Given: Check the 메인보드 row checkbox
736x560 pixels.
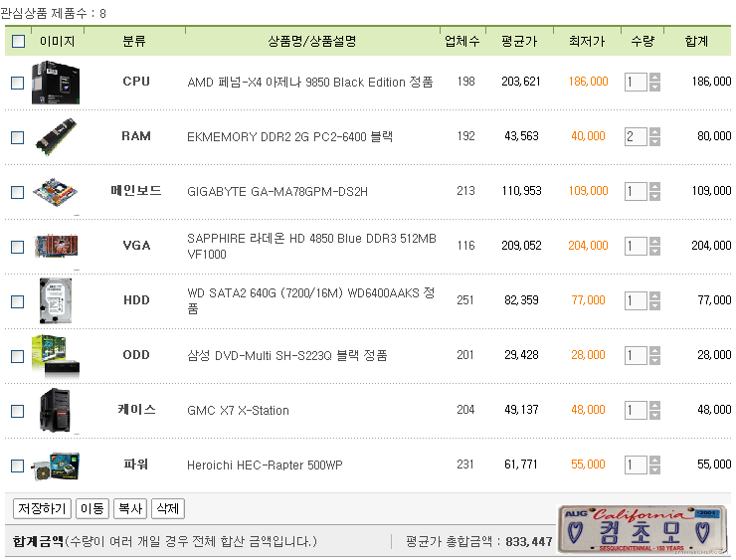Looking at the screenshot, I should point(17,192).
